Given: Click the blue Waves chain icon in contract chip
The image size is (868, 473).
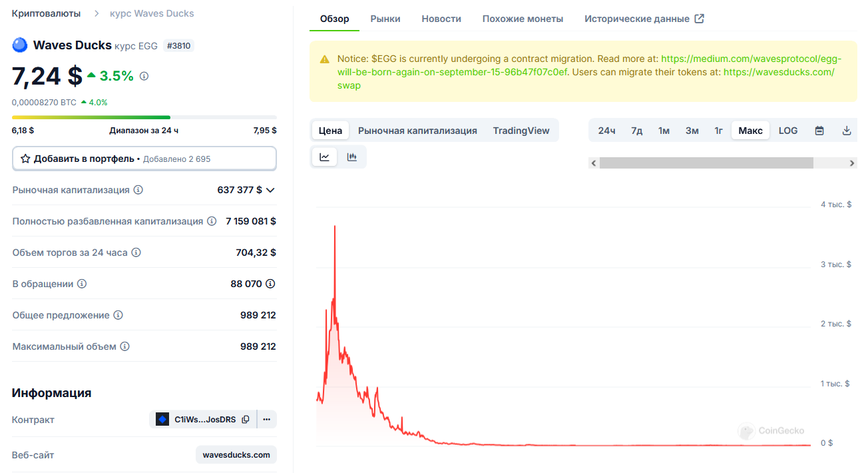Looking at the screenshot, I should tap(162, 419).
